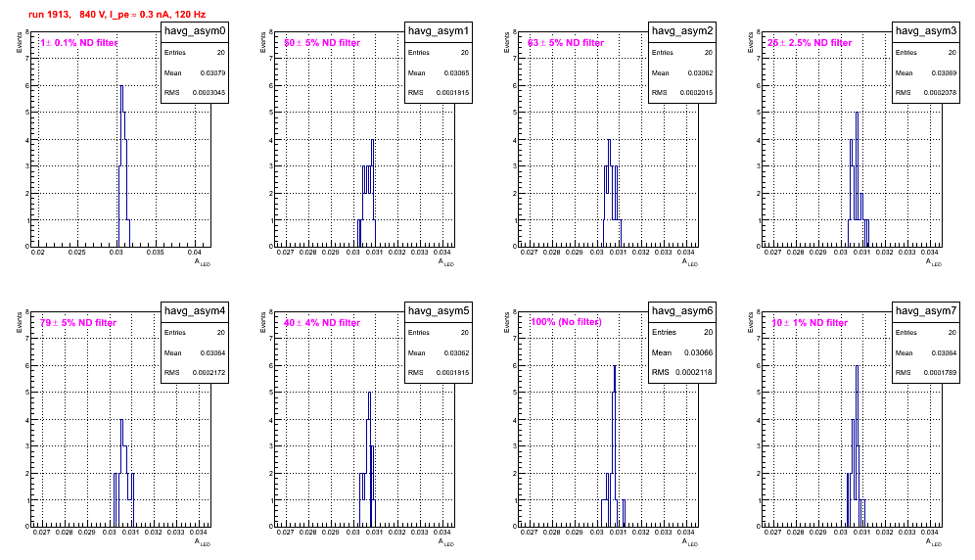Select the '50± 5% ND filter' label
This screenshot has height=560, width=975.
(x=322, y=43)
